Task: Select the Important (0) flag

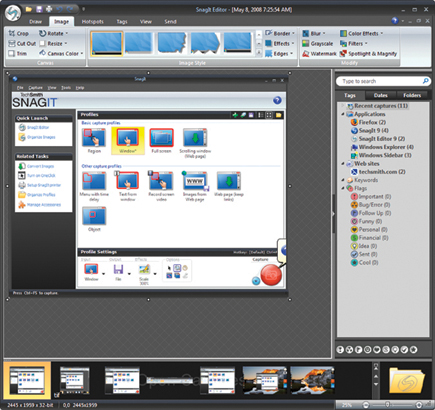Action: pyautogui.click(x=371, y=196)
